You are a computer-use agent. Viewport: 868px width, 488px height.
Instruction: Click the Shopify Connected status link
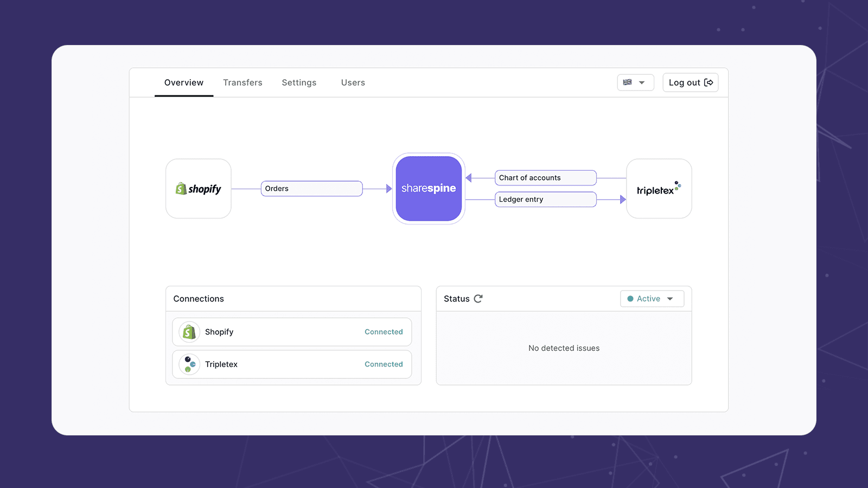[x=384, y=332]
